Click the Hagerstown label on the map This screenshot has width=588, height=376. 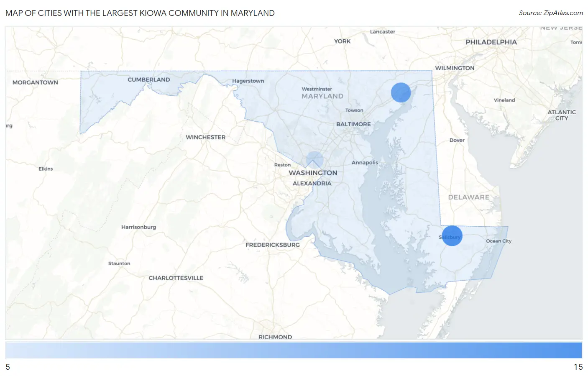248,81
